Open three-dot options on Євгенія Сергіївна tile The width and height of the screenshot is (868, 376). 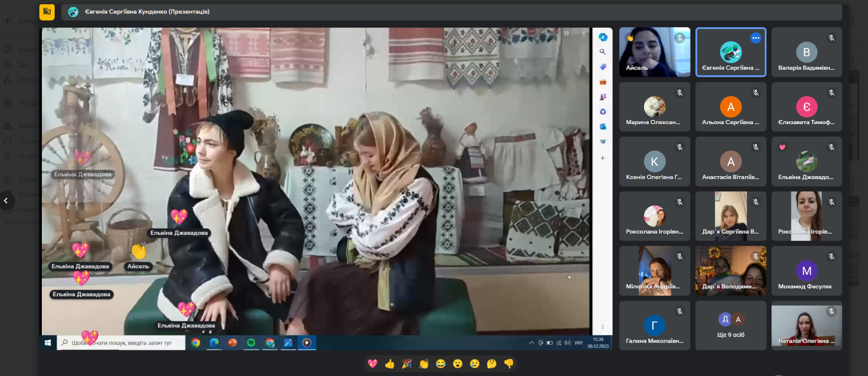(755, 38)
